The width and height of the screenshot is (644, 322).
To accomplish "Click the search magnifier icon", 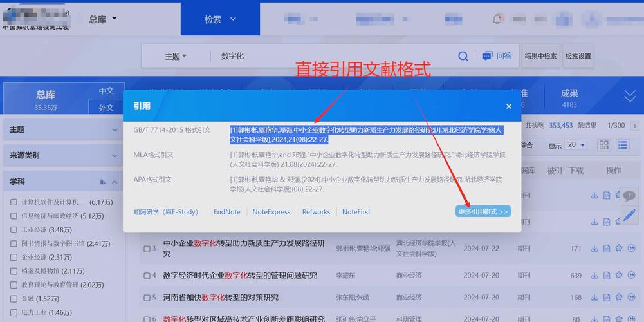I will [463, 56].
